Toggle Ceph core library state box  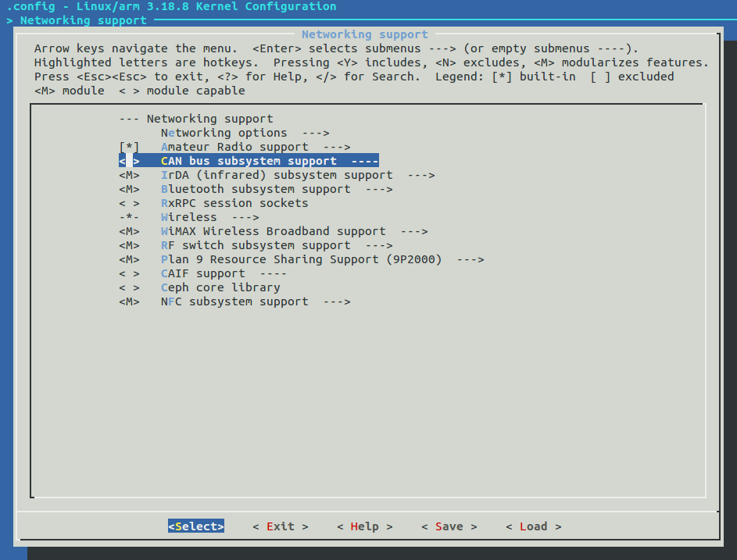coord(129,287)
